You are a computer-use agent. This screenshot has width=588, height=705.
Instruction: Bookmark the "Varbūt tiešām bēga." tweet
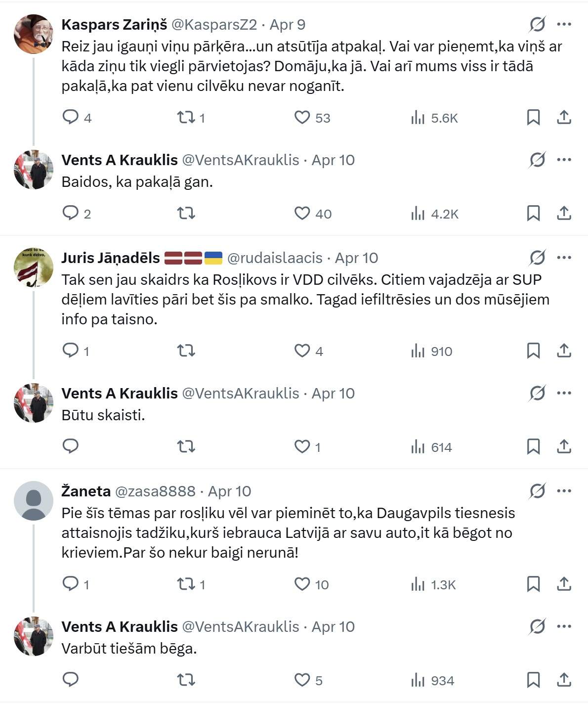click(x=533, y=680)
